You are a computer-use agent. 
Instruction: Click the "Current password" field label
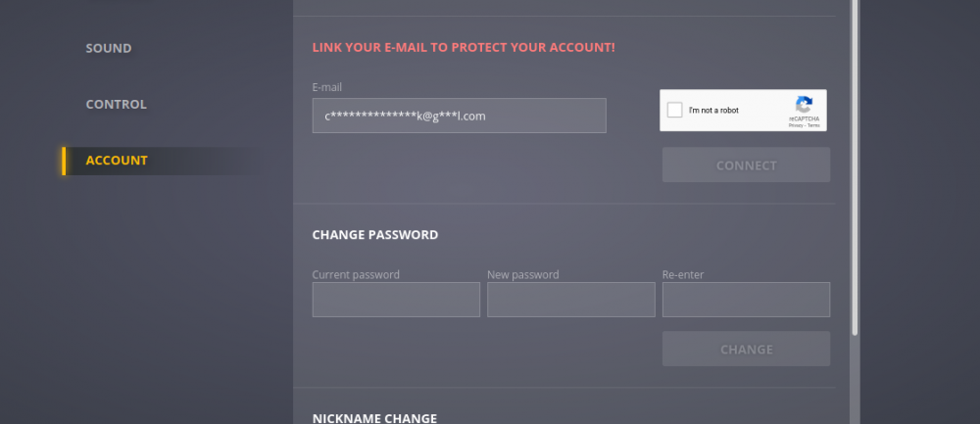pos(356,274)
